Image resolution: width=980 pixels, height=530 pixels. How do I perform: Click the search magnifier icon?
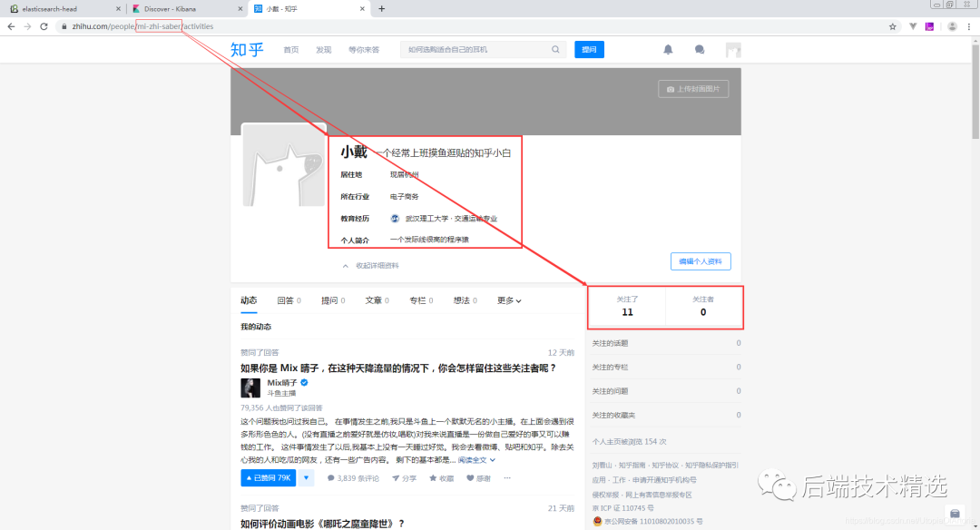[555, 49]
